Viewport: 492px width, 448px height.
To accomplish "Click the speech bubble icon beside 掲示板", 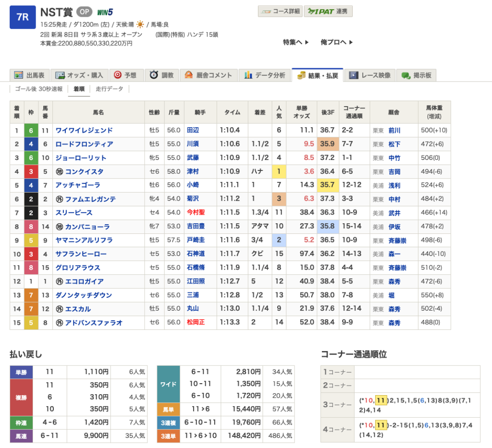I will (x=406, y=75).
